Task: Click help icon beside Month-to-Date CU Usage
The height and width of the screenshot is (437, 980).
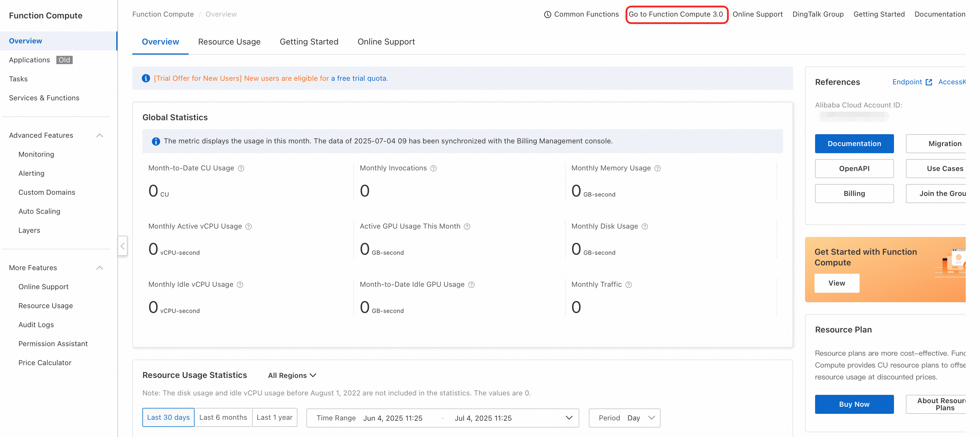Action: tap(241, 168)
